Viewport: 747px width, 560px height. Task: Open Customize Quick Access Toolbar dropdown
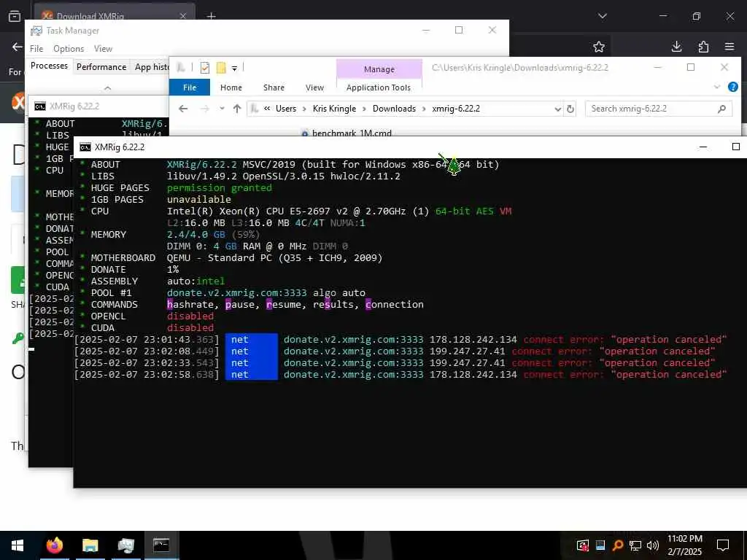pyautogui.click(x=234, y=69)
